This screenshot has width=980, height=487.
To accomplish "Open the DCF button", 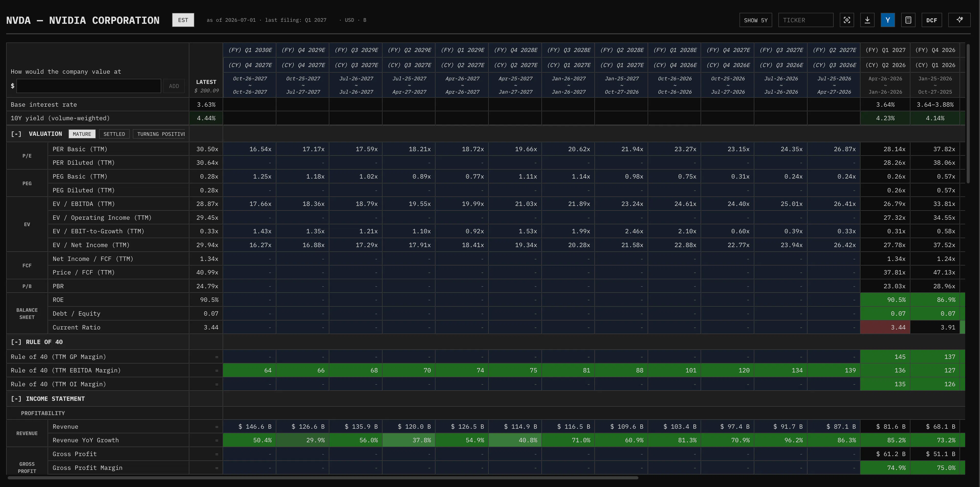I will 932,20.
